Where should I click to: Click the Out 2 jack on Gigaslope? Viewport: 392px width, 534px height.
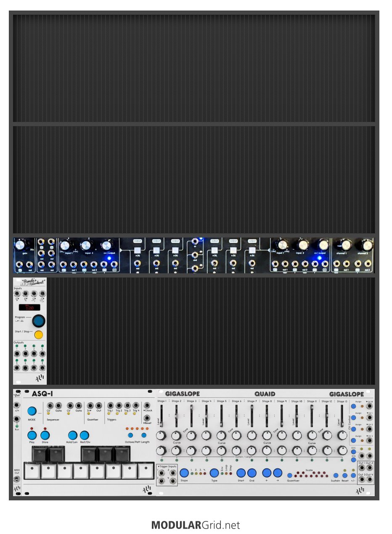pyautogui.click(x=369, y=468)
